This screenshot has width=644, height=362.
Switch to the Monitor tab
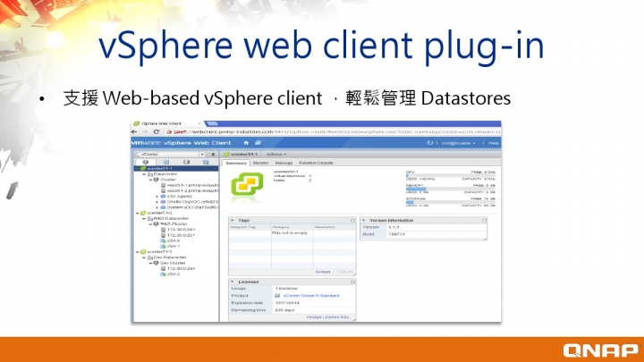pos(261,163)
